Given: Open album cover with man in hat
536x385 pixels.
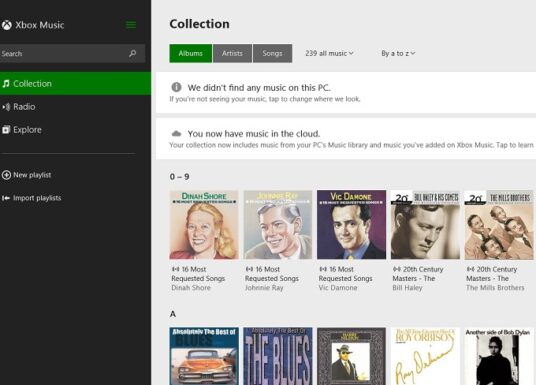Looking at the screenshot, I should point(351,356).
